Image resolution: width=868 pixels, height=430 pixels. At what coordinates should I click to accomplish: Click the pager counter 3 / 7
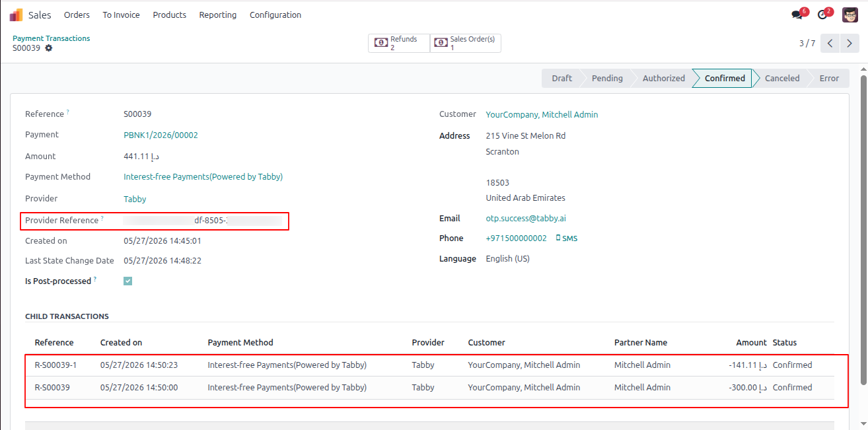tap(807, 44)
